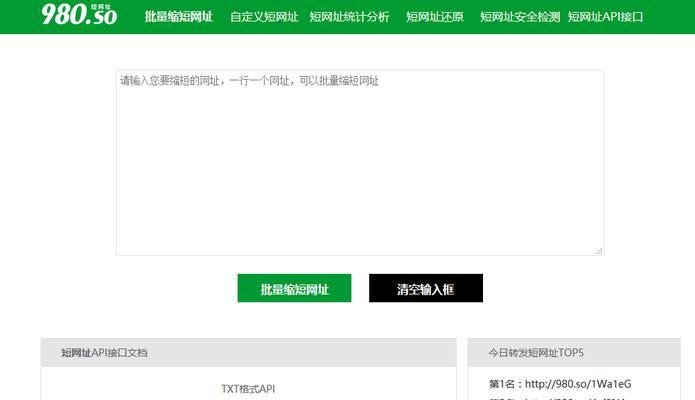Click the 短网址API接口文档 panel header
This screenshot has height=400, width=695.
249,353
